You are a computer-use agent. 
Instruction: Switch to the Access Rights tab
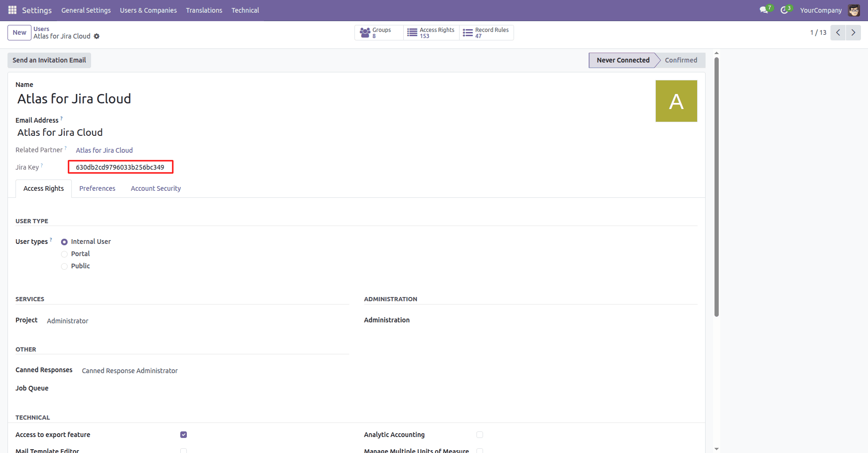44,188
